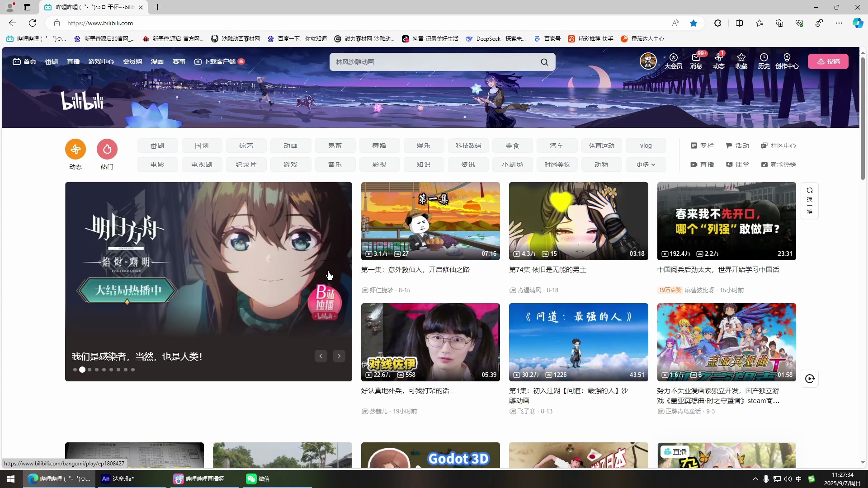
Task: Open browser favorites list icon
Action: pyautogui.click(x=759, y=23)
